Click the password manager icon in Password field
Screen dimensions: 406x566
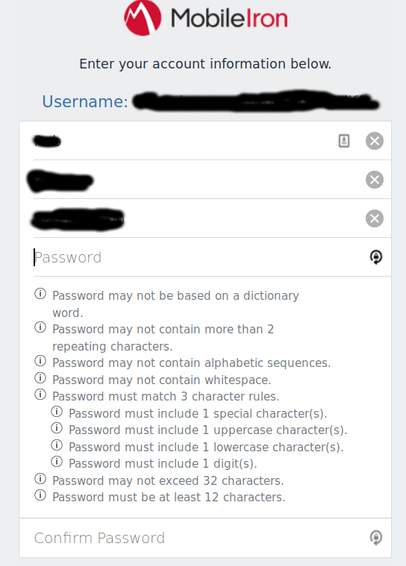376,257
